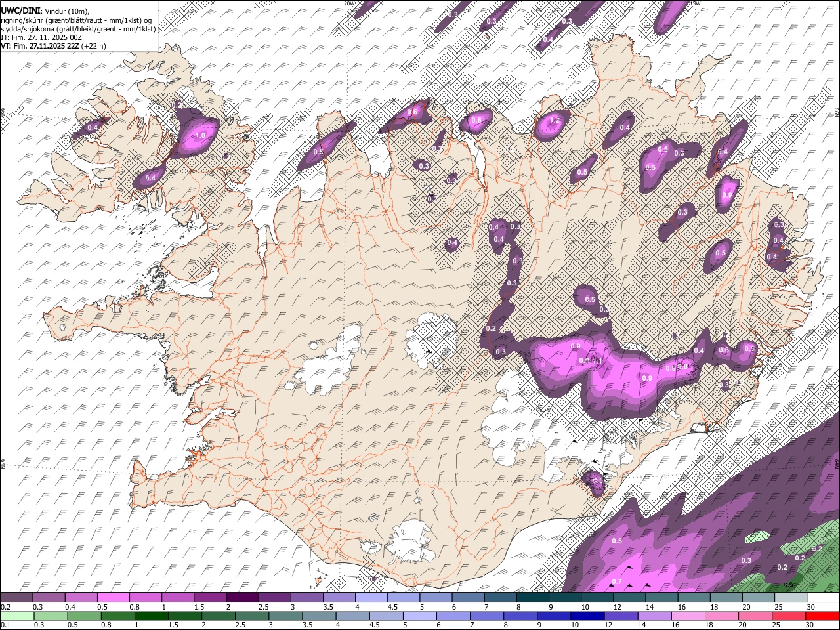Click the '0.7' value in the offshore band
The height and width of the screenshot is (630, 840).
coord(616,582)
